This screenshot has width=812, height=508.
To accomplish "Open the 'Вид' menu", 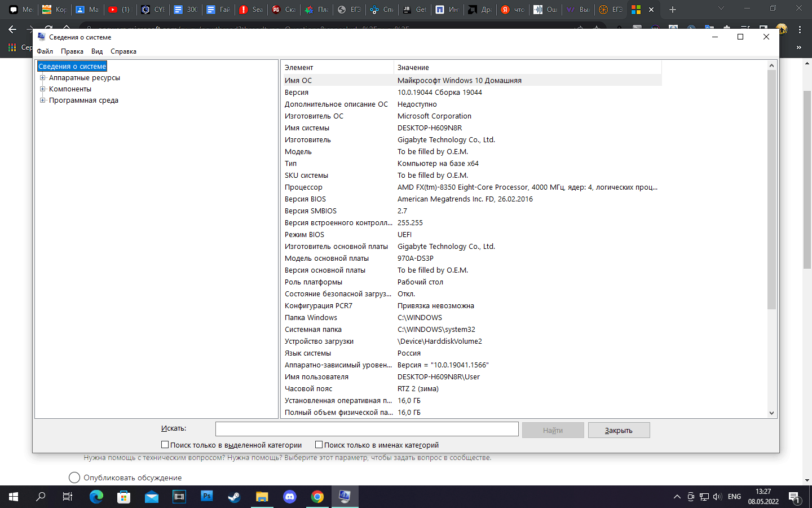I will pos(97,51).
